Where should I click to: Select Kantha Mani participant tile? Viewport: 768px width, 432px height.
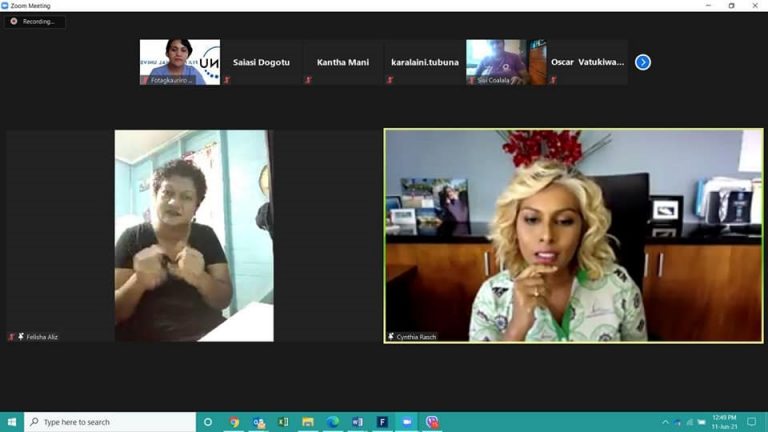pyautogui.click(x=343, y=62)
